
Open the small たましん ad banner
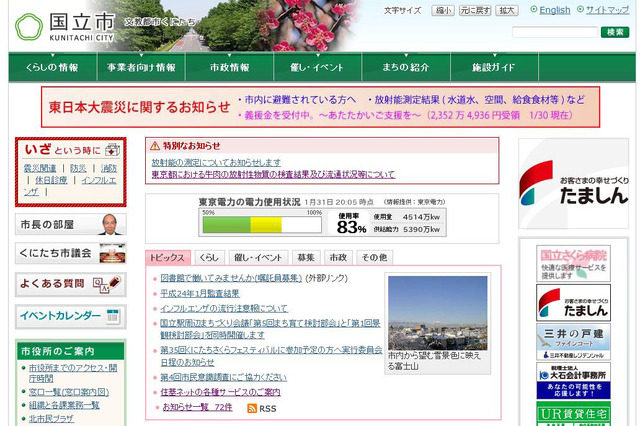pos(573,303)
